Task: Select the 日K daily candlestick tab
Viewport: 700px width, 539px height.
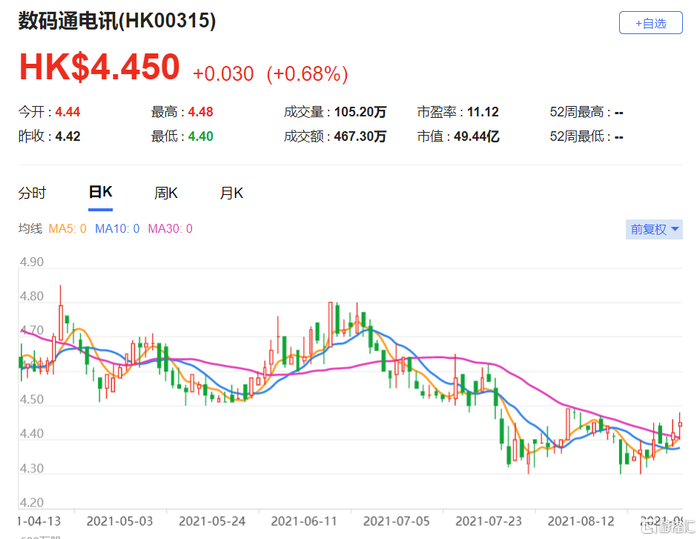Action: click(x=100, y=192)
